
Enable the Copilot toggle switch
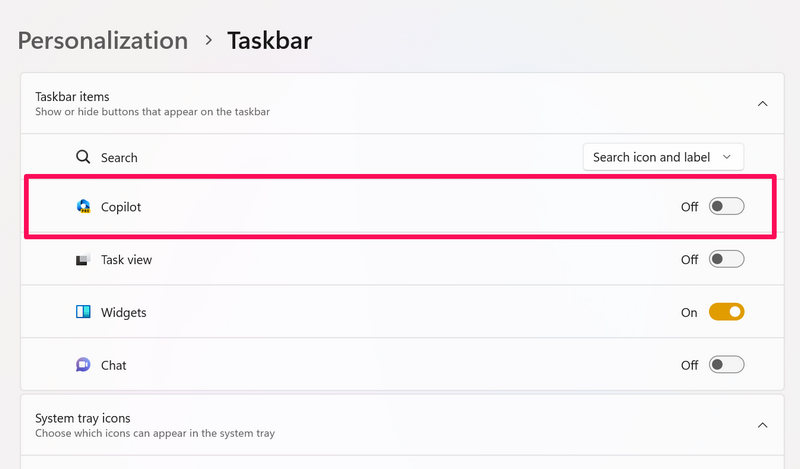tap(726, 207)
